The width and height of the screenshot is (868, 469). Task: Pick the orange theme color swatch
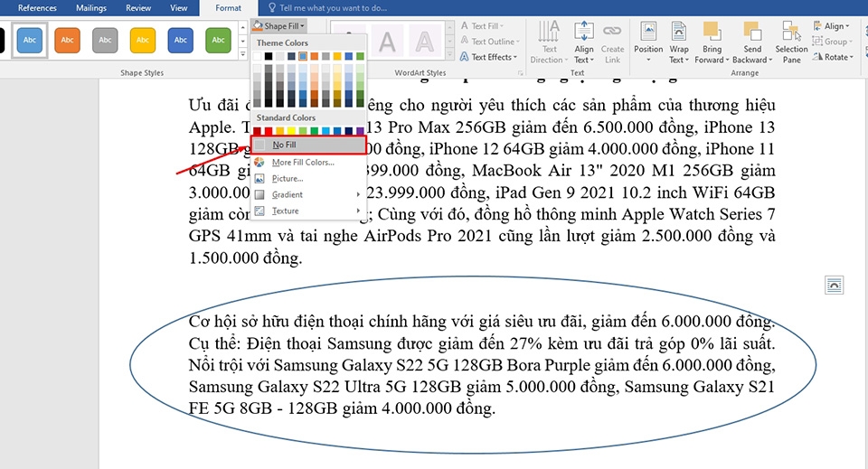pos(315,56)
